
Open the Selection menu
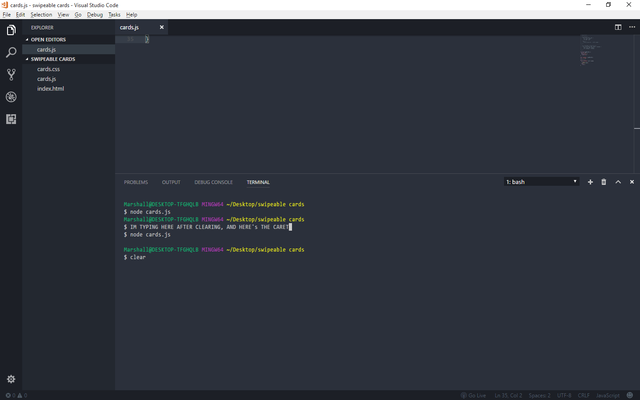[x=41, y=15]
